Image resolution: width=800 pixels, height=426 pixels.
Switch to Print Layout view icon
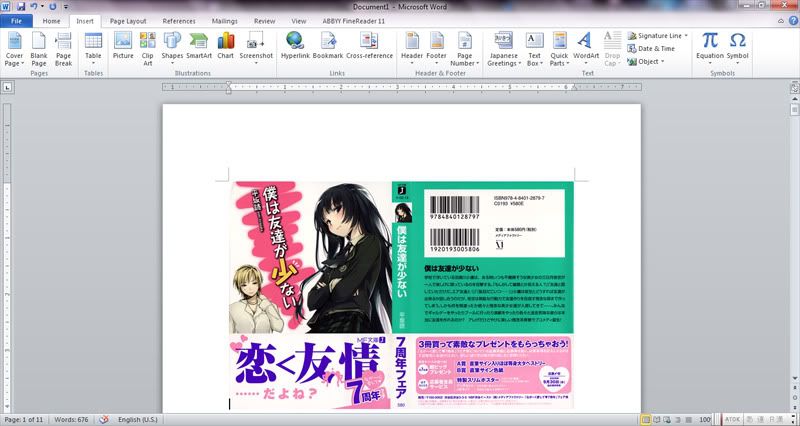click(x=646, y=419)
